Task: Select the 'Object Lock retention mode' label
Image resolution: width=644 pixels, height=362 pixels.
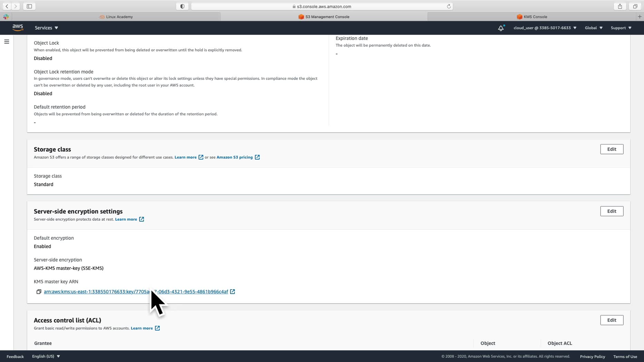Action: 64,72
